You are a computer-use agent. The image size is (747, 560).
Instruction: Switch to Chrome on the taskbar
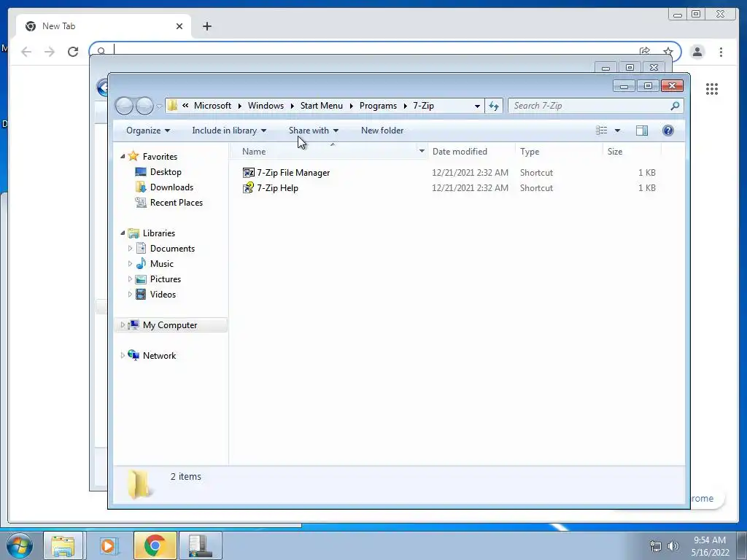pyautogui.click(x=155, y=545)
